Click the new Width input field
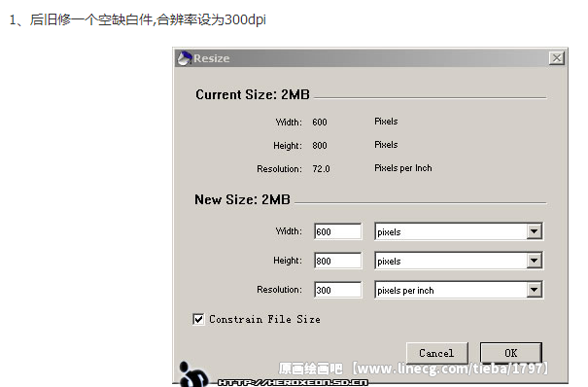This screenshot has width=588, height=387. [x=338, y=231]
